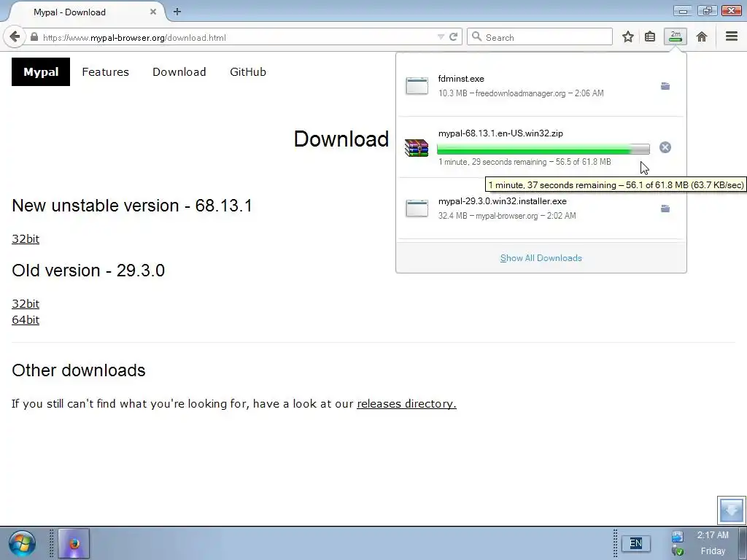
Task: Click the Firefox taskbar button
Action: pyautogui.click(x=74, y=543)
